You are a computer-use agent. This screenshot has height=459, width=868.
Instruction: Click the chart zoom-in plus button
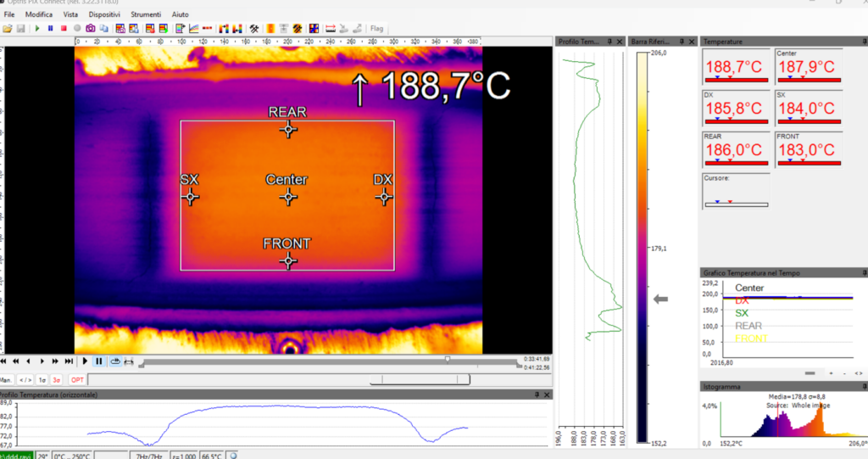[831, 373]
